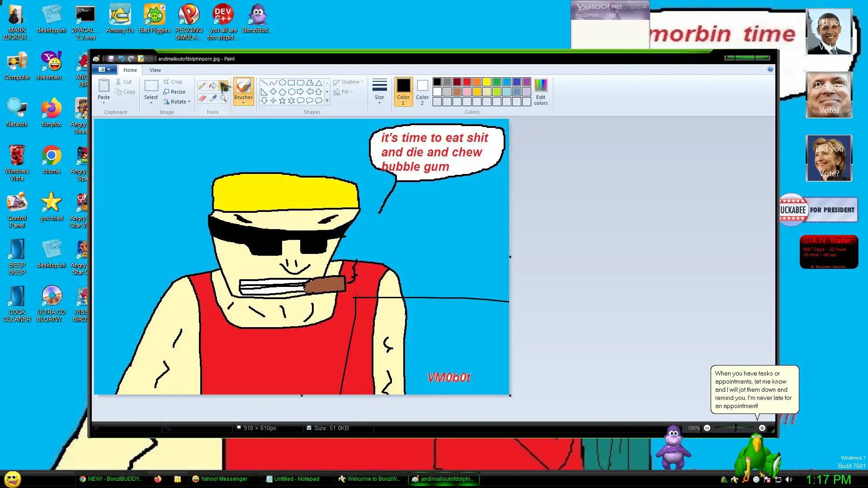Image resolution: width=868 pixels, height=488 pixels.
Task: Open Edit colors dialog
Action: point(540,92)
